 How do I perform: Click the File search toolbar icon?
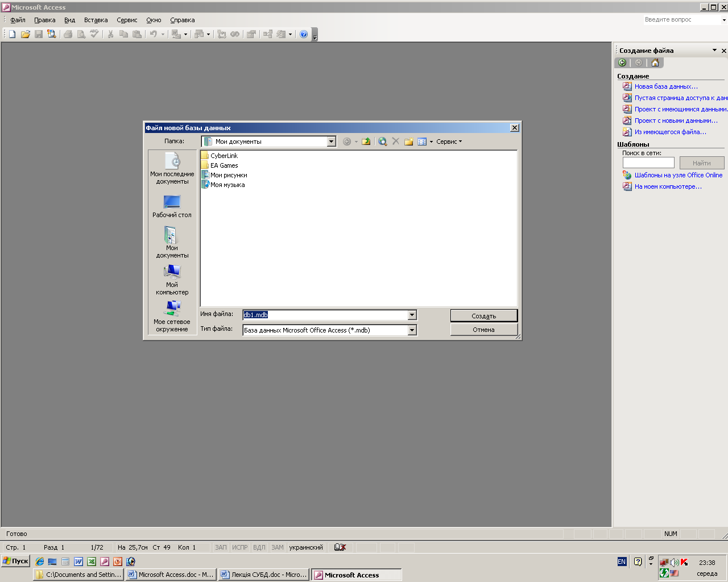(x=52, y=34)
